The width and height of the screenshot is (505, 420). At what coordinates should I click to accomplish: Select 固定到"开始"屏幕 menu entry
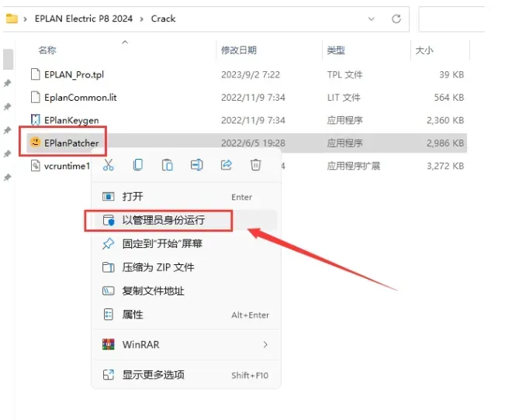[186, 243]
